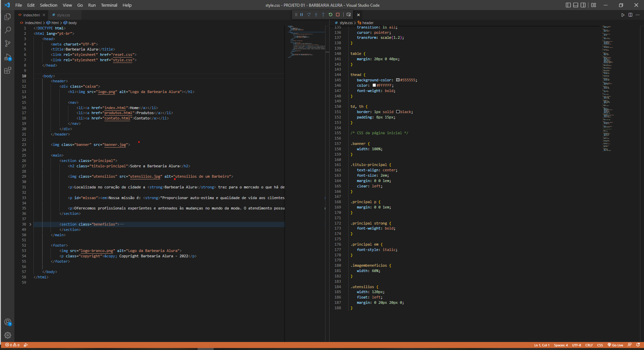Open the Accounts menu icon
This screenshot has height=350, width=644.
click(x=8, y=322)
